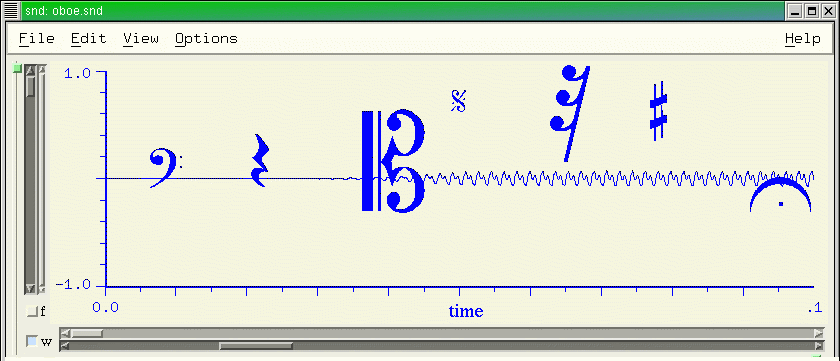Screen dimensions: 840x361
Task: Click left arrow of lower horizontal scrollbar
Action: pyautogui.click(x=65, y=346)
